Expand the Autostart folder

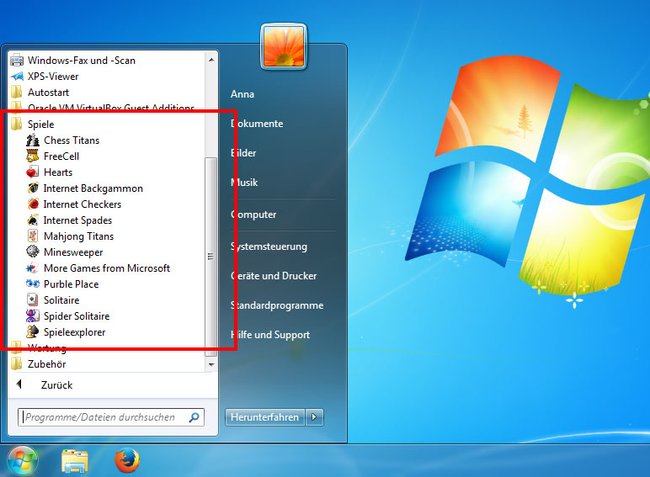(17, 92)
